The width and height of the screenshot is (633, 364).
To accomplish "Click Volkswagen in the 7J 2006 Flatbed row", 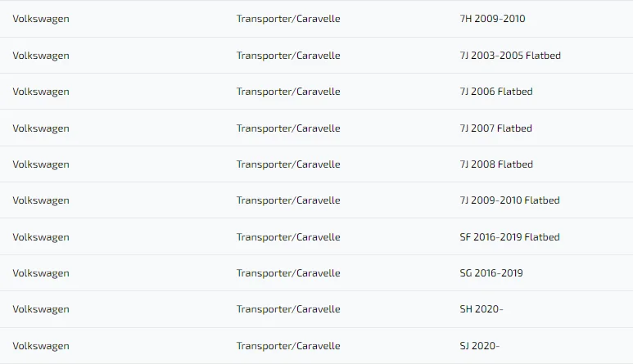I will [41, 92].
